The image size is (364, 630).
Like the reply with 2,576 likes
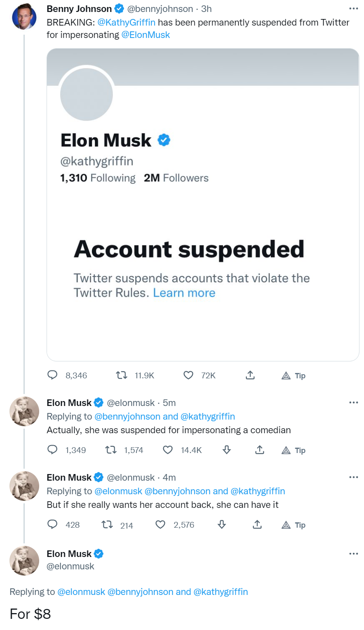pyautogui.click(x=160, y=524)
